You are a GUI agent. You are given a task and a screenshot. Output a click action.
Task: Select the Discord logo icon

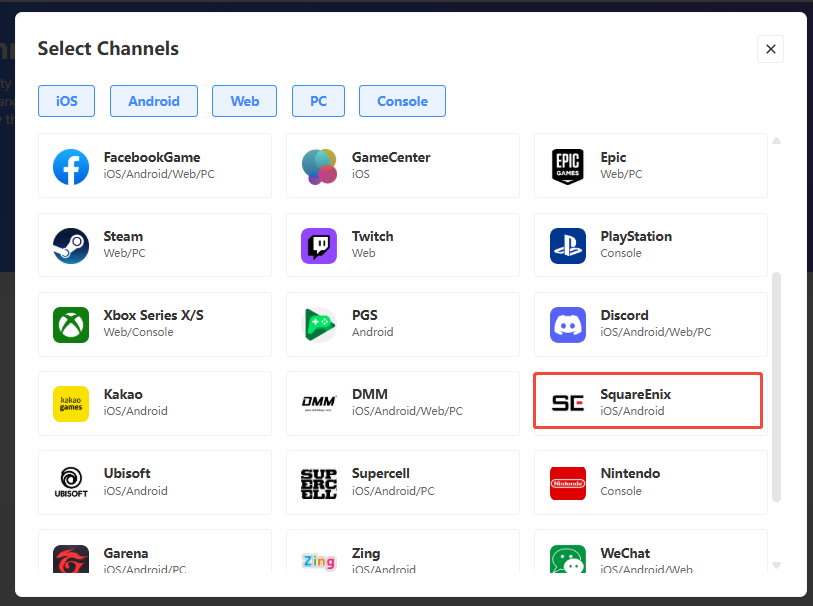pyautogui.click(x=568, y=325)
